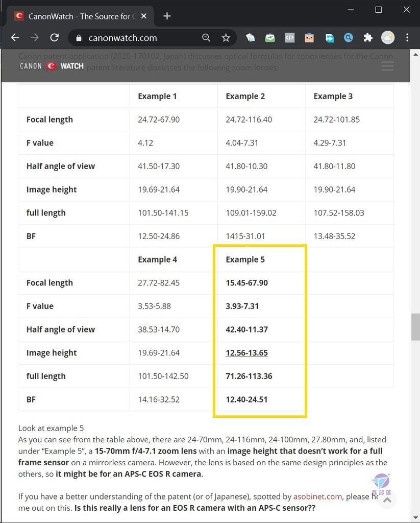Click focal length value 24.72-116.40

249,120
